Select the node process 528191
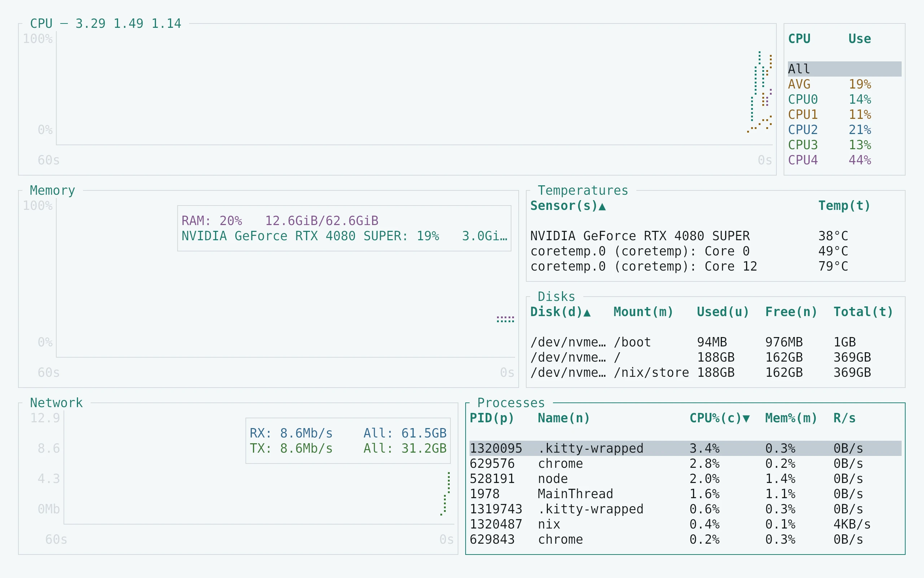Viewport: 924px width, 578px height. pos(685,479)
